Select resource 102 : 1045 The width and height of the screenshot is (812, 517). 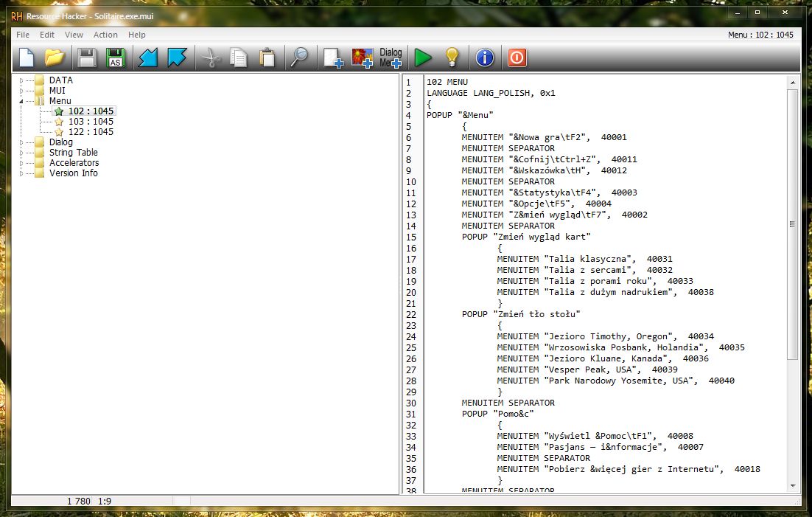coord(91,111)
